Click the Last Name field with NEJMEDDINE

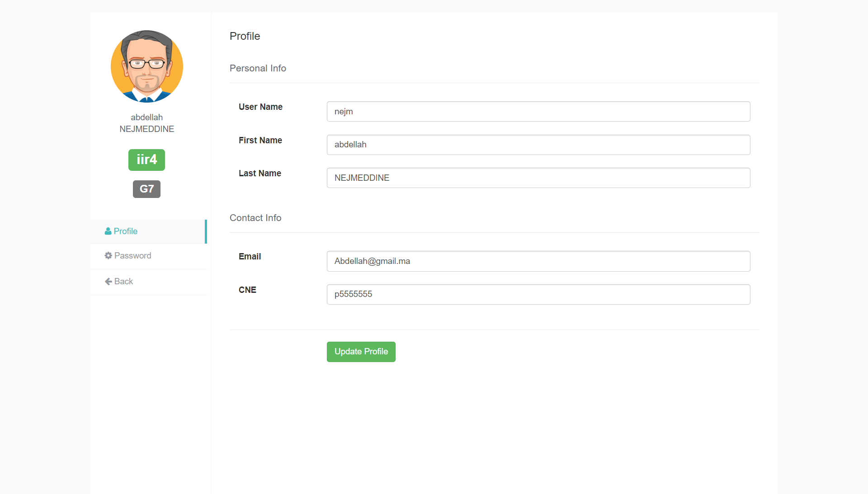[538, 178]
